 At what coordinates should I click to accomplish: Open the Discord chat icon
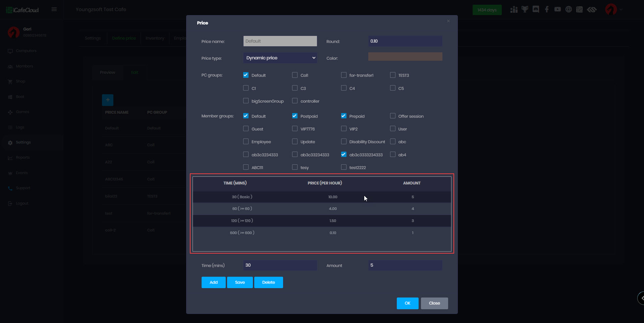(x=536, y=10)
